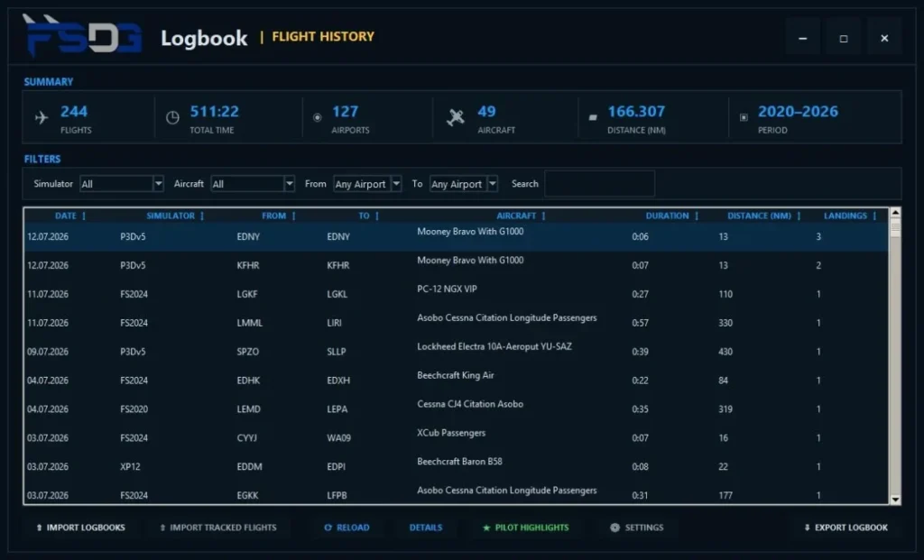The width and height of the screenshot is (924, 560).
Task: Select the KFHR to KFHR flight row
Action: click(x=456, y=266)
